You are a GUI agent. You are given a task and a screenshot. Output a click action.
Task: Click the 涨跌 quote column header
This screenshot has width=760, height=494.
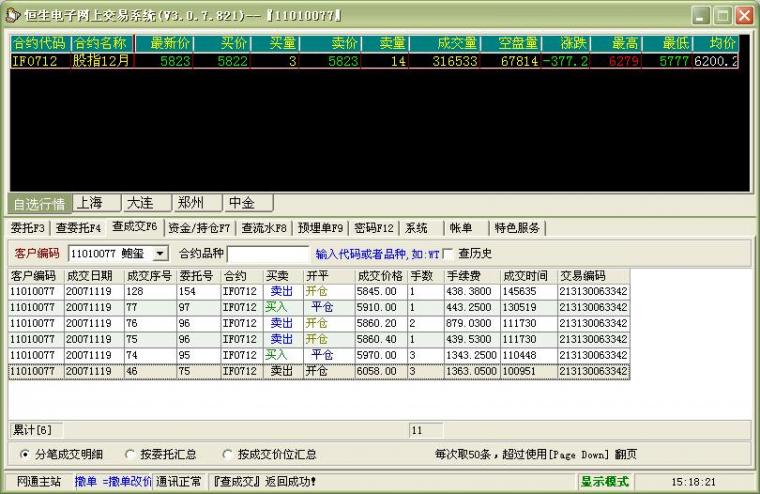coord(565,43)
